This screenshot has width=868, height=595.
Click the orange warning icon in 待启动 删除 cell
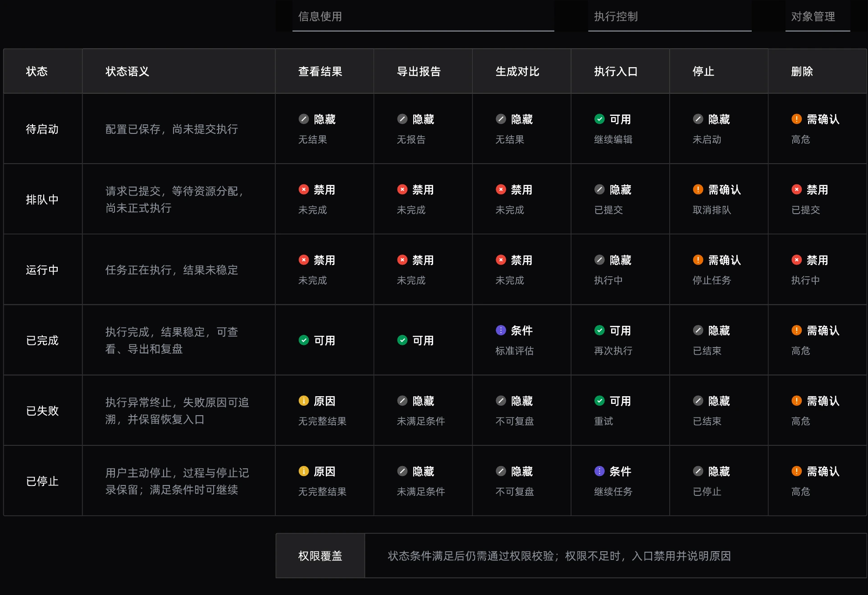click(797, 119)
